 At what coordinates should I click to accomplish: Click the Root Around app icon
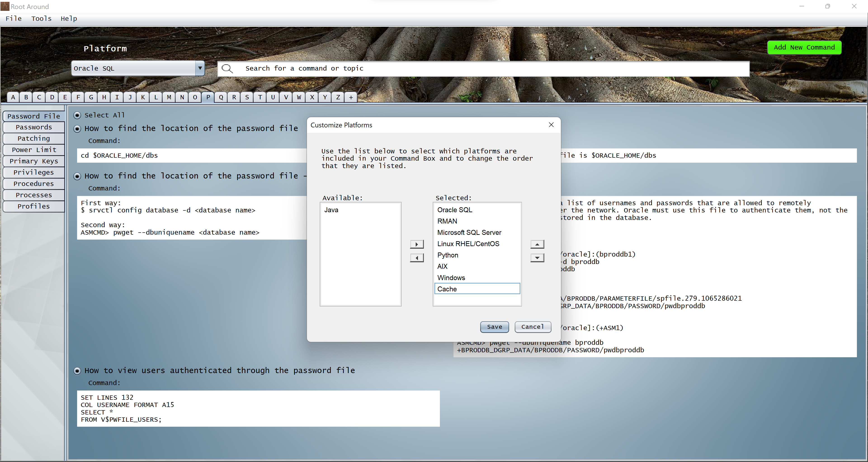[5, 6]
